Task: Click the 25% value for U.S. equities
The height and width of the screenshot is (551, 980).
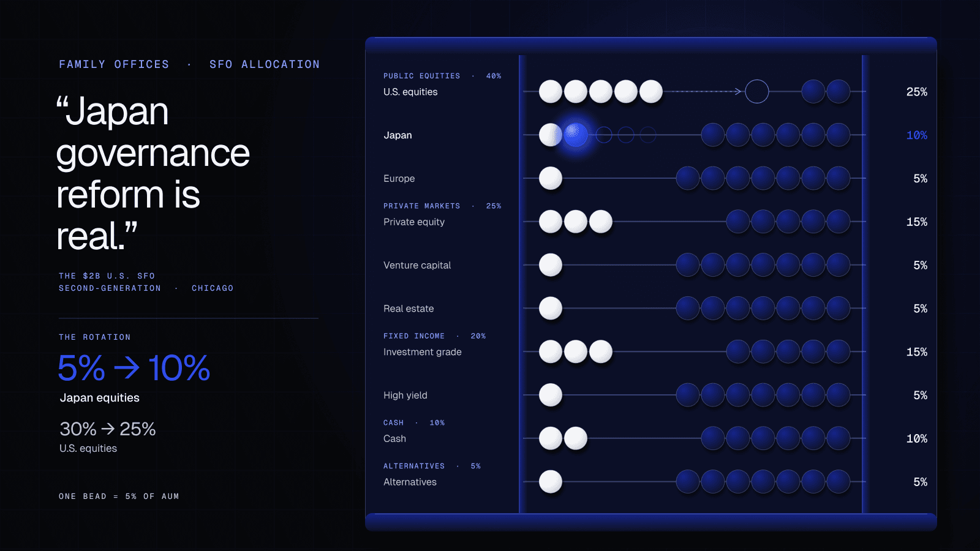Action: (917, 92)
